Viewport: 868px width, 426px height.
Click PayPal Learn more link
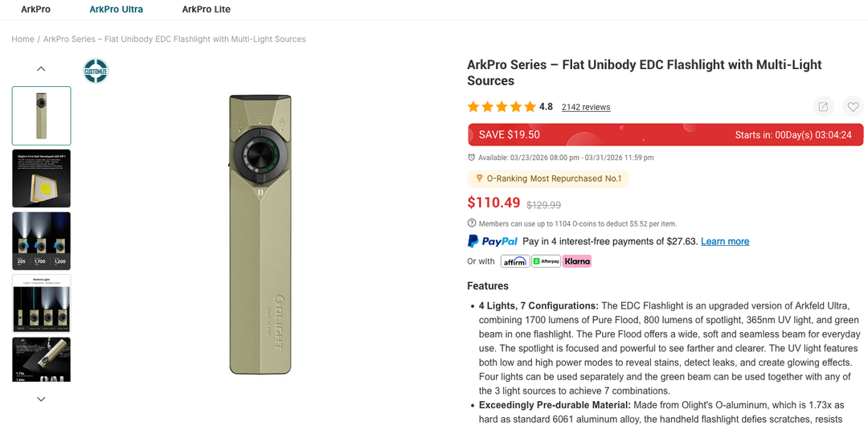tap(725, 241)
